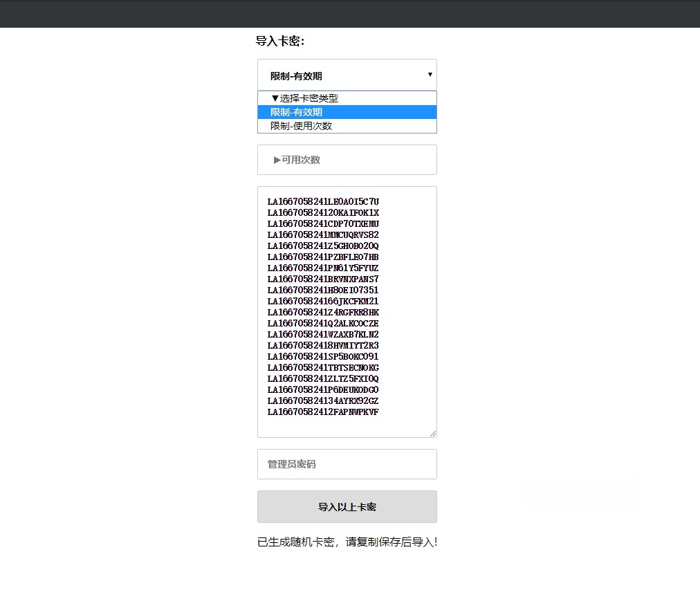Click the highlighted 限制-有效期 list entry
Screen dimensions: 700x608
click(347, 111)
